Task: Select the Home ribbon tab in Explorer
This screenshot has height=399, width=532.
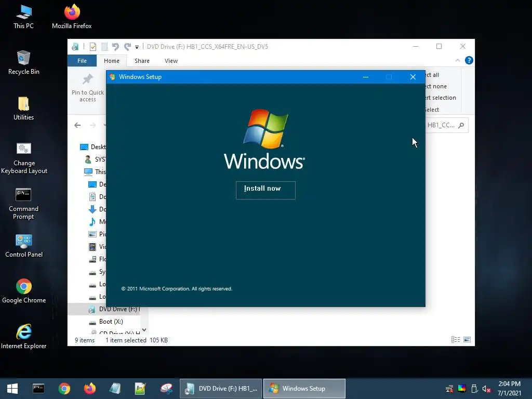Action: point(112,61)
